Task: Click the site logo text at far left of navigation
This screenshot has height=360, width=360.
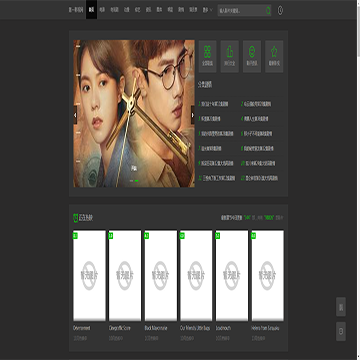Action: (76, 10)
